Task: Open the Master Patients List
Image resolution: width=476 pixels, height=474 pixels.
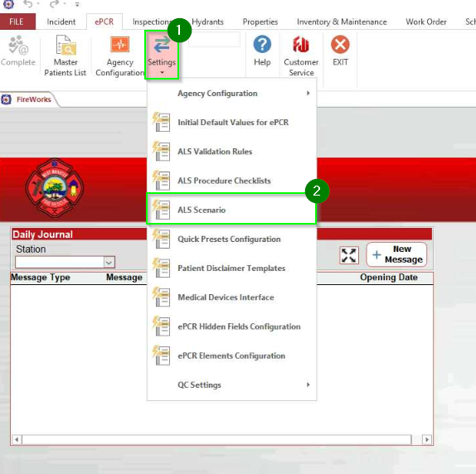Action: pos(66,56)
